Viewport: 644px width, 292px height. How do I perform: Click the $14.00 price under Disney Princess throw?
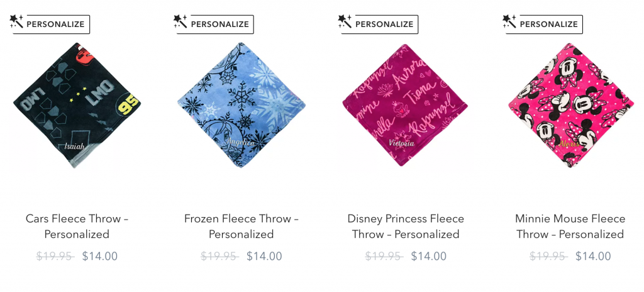(429, 256)
